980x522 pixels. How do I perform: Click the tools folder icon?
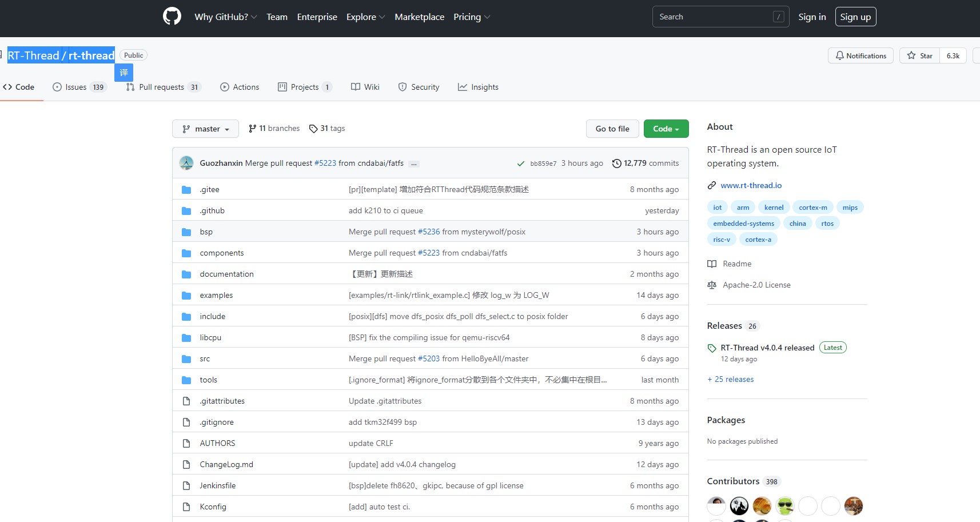[186, 380]
